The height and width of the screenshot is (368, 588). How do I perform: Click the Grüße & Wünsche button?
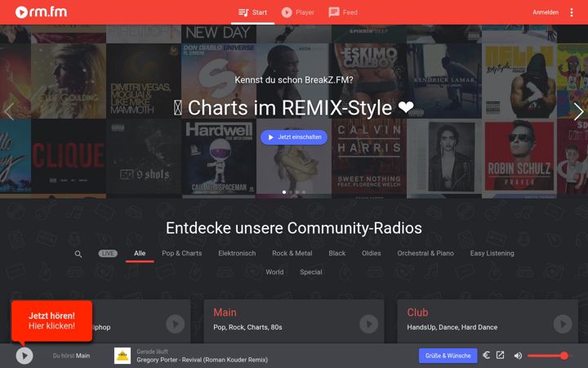point(448,356)
